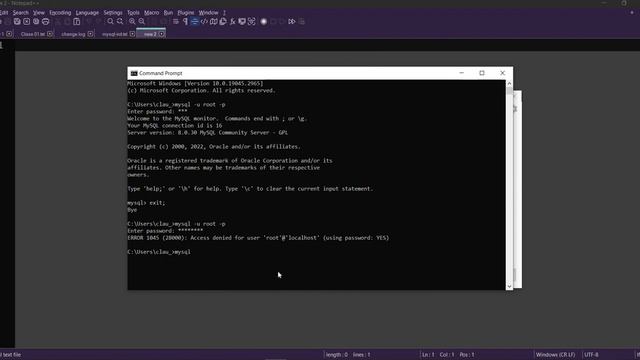The height and width of the screenshot is (360, 640).
Task: Open Replace with the toolbar icon
Action: pos(120,22)
